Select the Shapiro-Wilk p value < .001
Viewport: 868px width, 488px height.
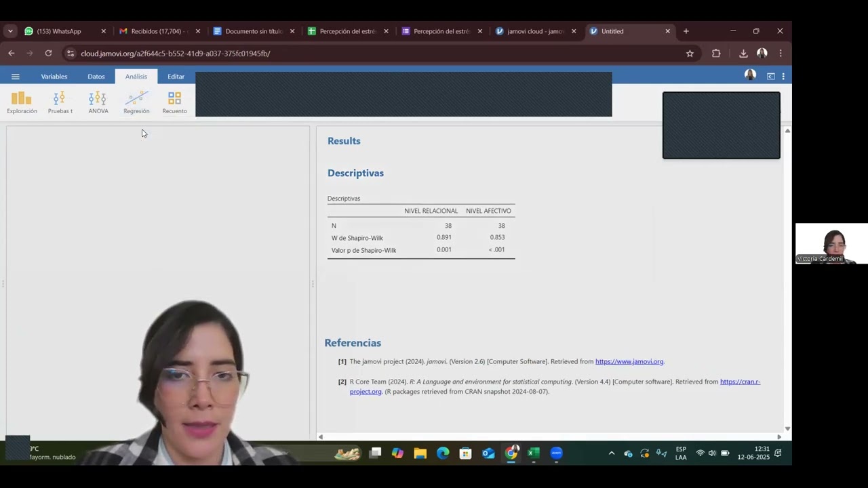(x=496, y=249)
